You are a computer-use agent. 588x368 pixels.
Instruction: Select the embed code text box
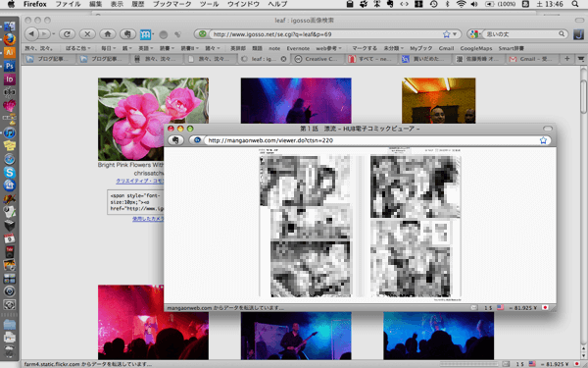pyautogui.click(x=135, y=202)
